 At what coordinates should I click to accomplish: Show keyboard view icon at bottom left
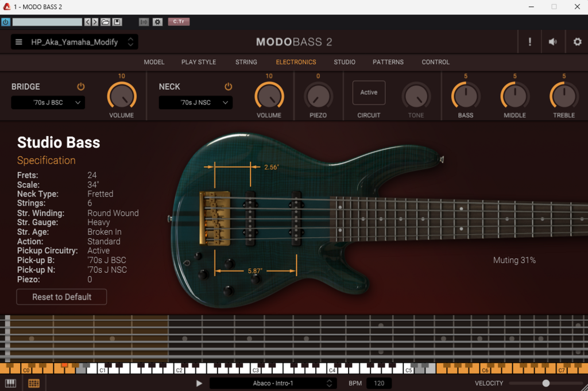[x=10, y=383]
